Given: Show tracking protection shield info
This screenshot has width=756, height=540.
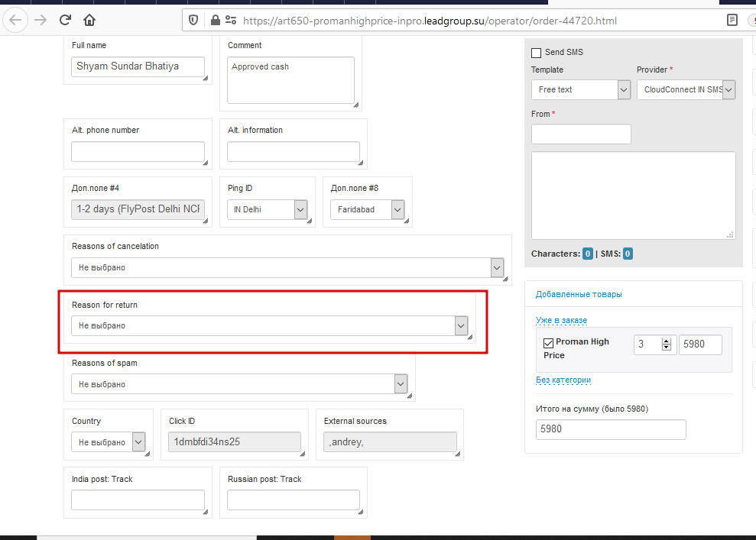Looking at the screenshot, I should (193, 20).
